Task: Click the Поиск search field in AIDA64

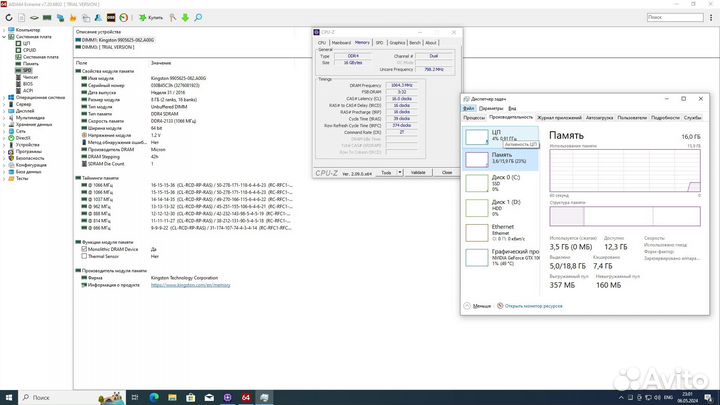Action: [675, 17]
